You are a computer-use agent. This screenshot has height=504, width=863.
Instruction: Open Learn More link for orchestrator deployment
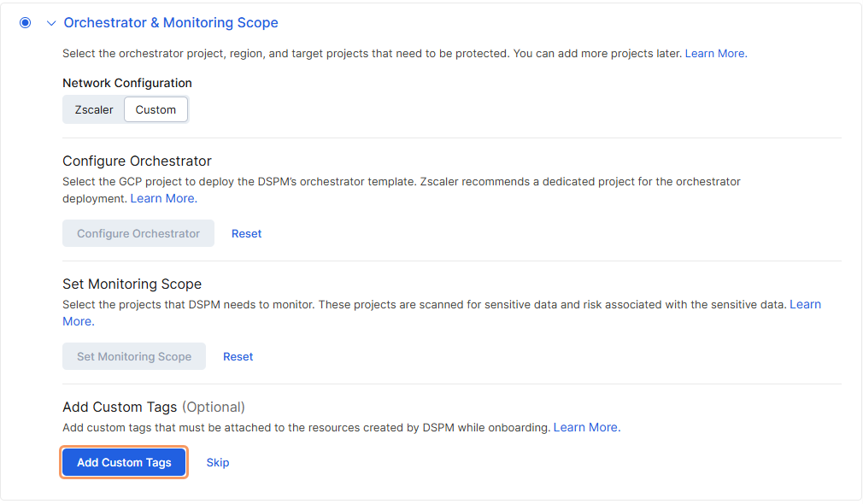pyautogui.click(x=162, y=198)
